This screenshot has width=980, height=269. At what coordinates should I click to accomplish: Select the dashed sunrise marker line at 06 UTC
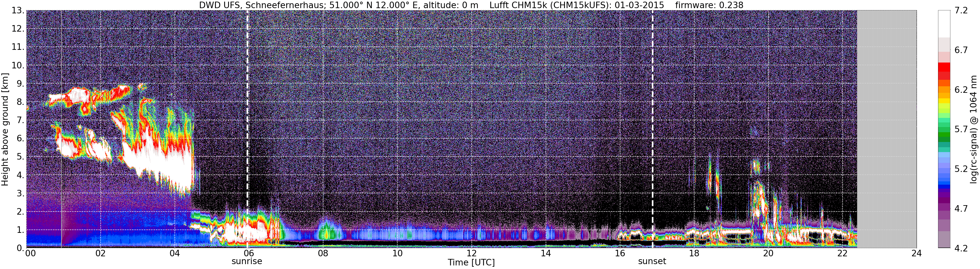(248, 129)
